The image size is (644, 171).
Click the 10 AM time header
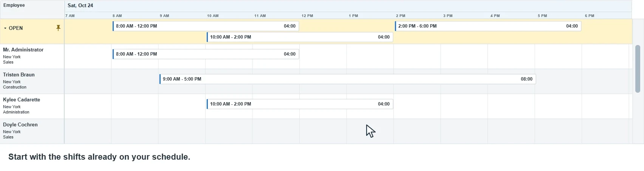(213, 16)
